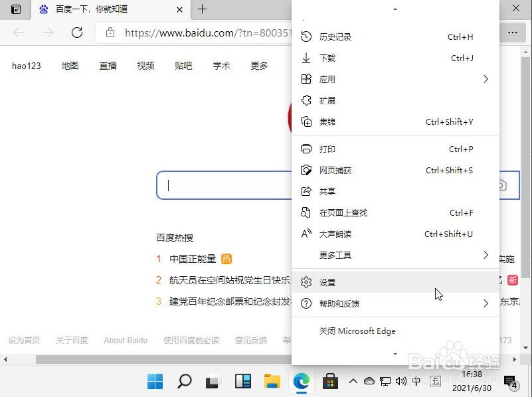The width and height of the screenshot is (532, 397).
Task: Select Web Capture (网页捕获) icon
Action: point(306,170)
